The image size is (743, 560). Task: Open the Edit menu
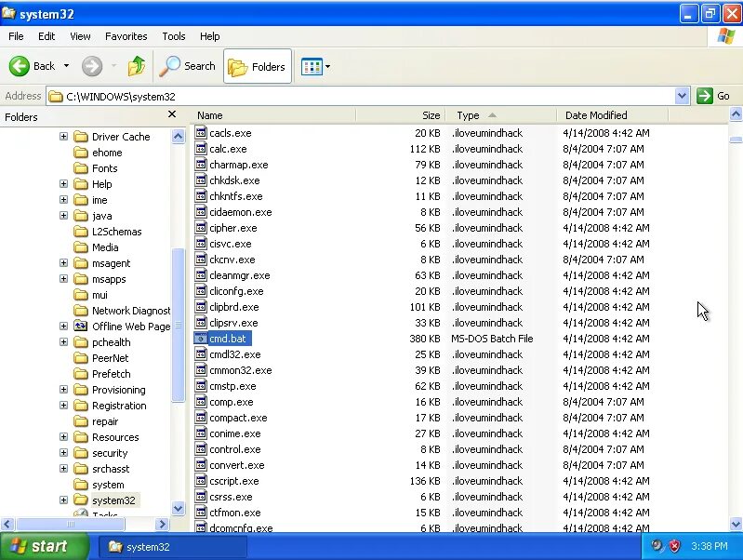(46, 36)
